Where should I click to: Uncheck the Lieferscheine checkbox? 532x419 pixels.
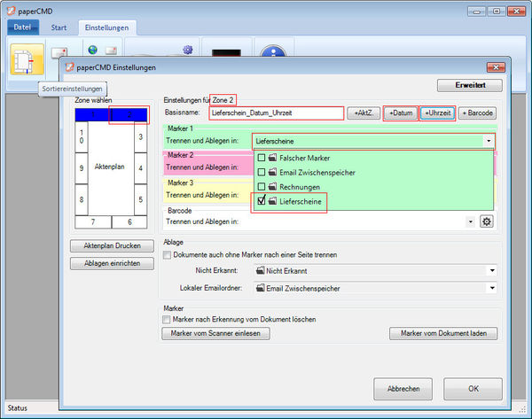coord(262,201)
